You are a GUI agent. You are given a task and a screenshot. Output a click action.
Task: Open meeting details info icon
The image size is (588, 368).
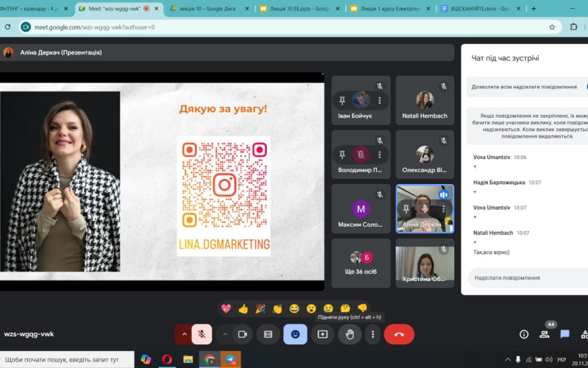click(524, 334)
